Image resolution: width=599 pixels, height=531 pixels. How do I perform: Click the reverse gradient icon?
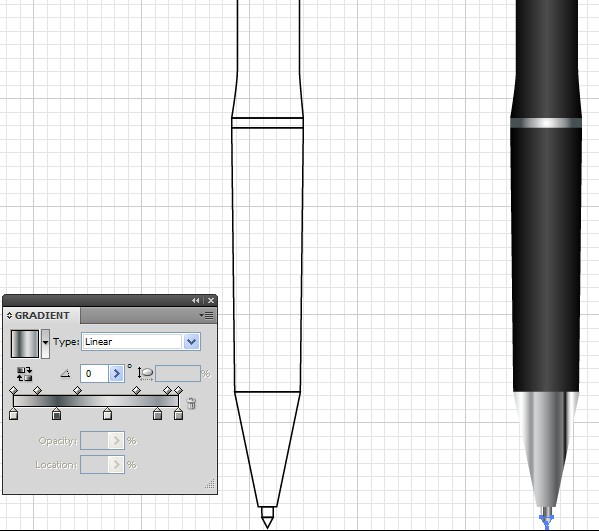tap(24, 374)
